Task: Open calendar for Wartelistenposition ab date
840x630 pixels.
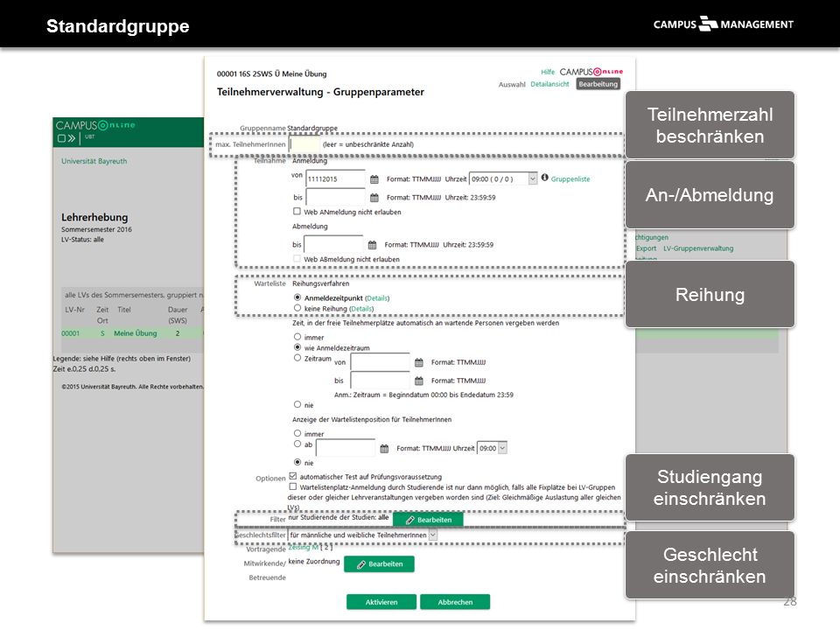Action: (384, 448)
